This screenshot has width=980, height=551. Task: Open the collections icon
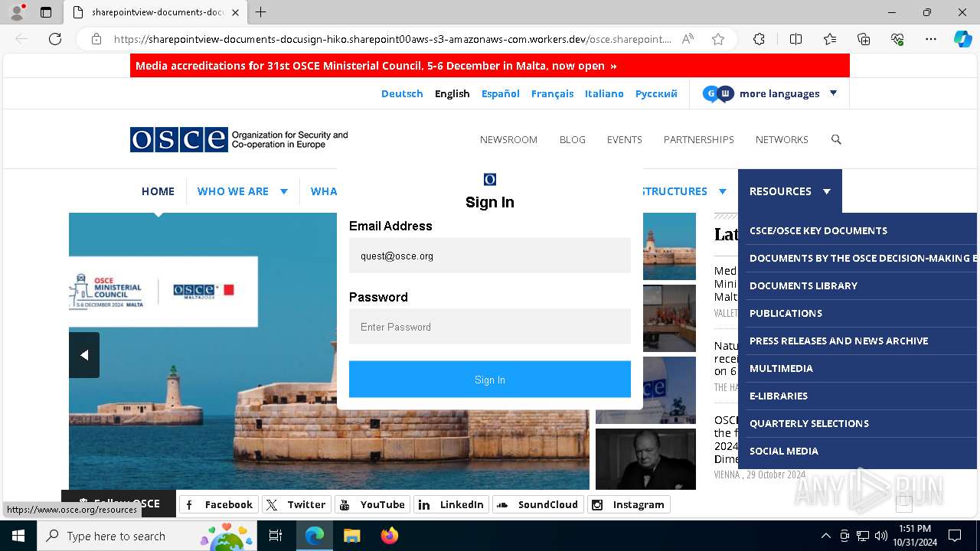864,39
